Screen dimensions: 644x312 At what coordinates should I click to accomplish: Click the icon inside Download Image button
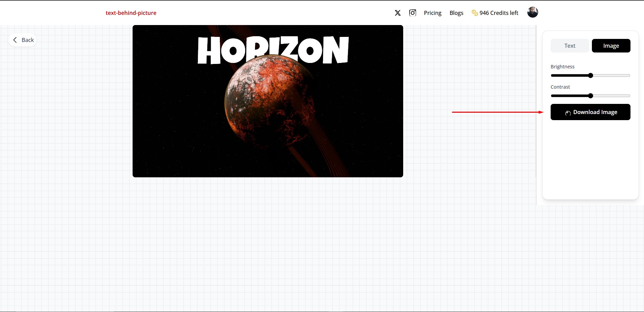point(568,113)
